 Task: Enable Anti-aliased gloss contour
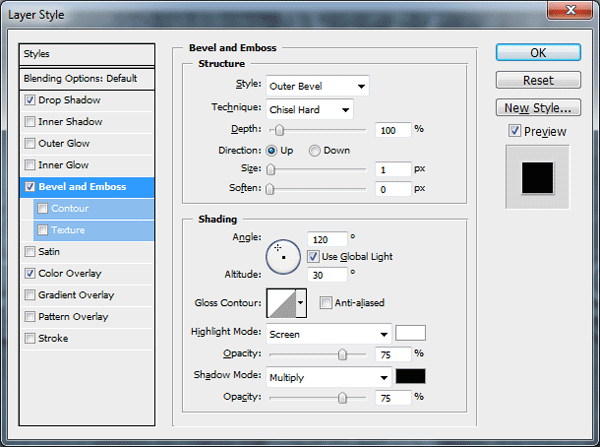pyautogui.click(x=326, y=303)
